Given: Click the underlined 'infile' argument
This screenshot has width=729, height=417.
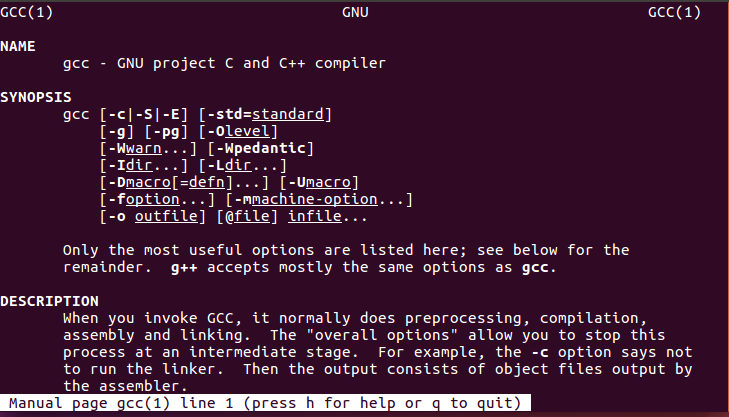Looking at the screenshot, I should pos(315,216).
